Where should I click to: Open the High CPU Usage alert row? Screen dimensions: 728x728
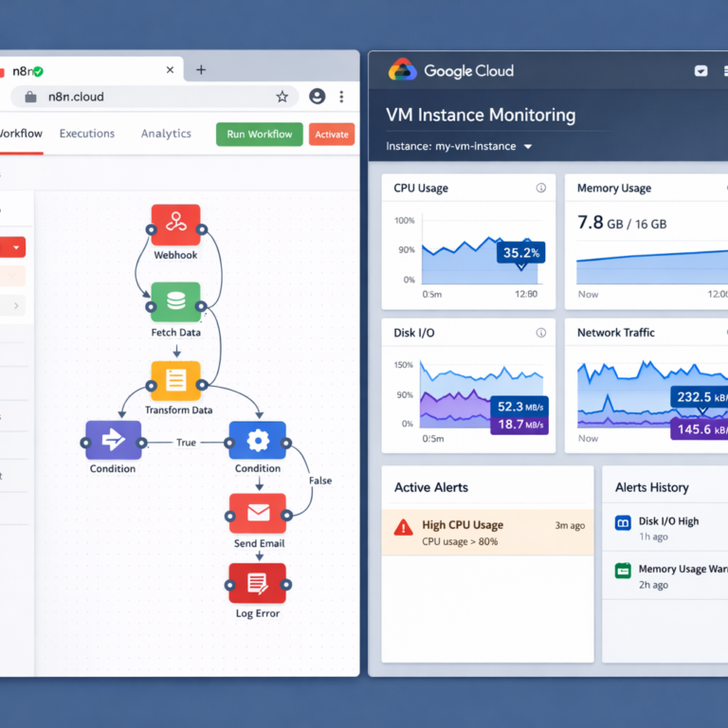487,532
